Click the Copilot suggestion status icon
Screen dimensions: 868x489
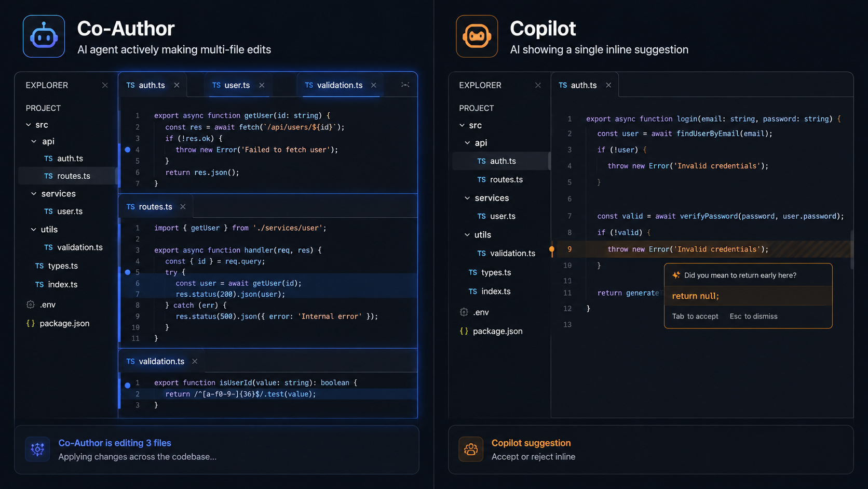click(471, 450)
